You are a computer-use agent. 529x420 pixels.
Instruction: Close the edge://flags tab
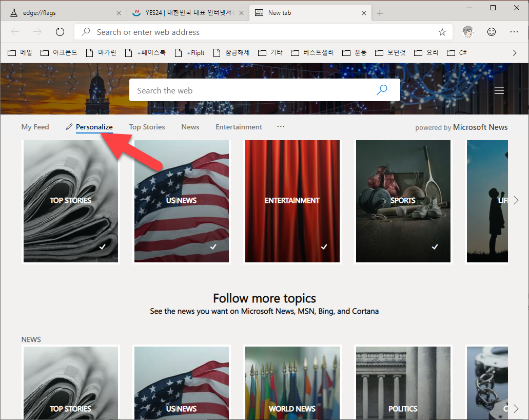119,13
